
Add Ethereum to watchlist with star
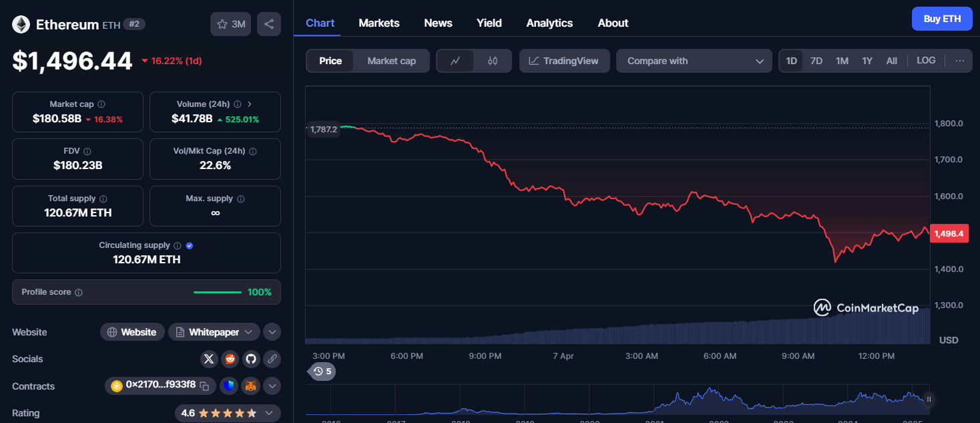pyautogui.click(x=231, y=24)
